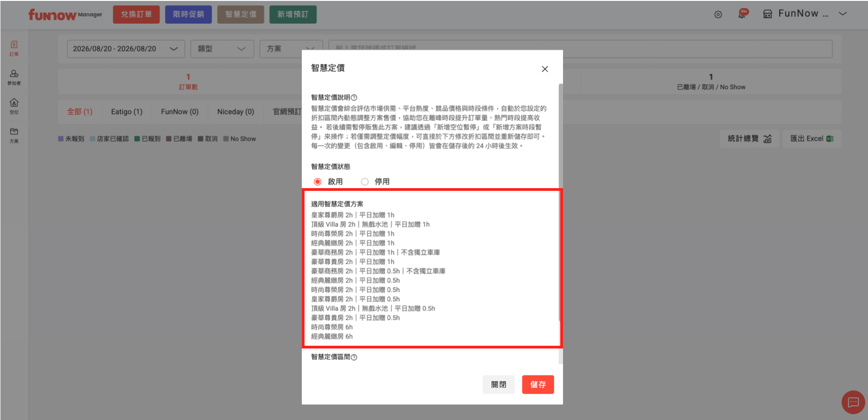Switch to the 官網預訂 tab

coord(287,112)
